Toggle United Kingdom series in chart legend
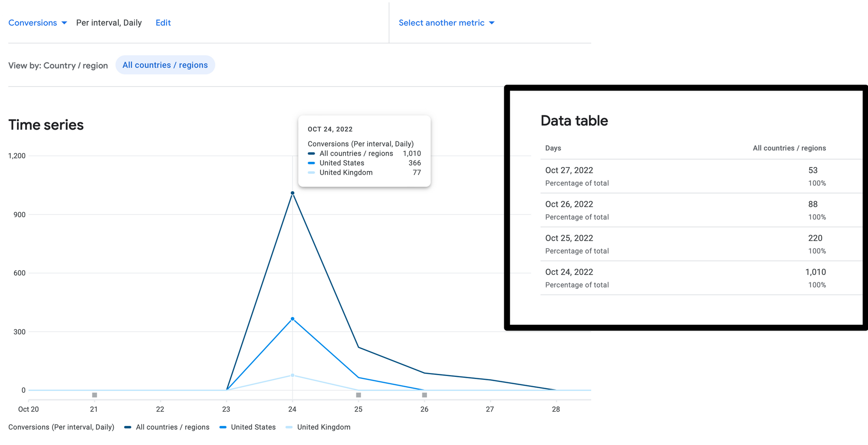868x445 pixels. pos(318,427)
